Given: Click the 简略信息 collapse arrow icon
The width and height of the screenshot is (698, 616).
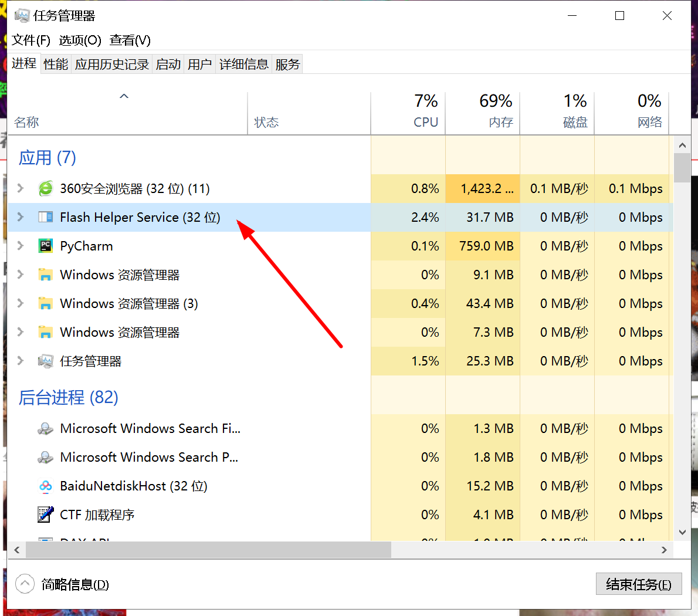Looking at the screenshot, I should point(25,584).
